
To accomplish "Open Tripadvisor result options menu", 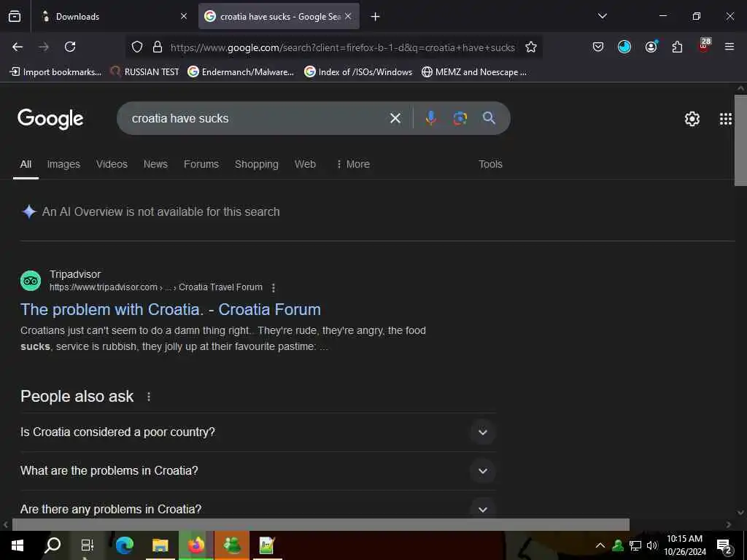I will point(273,287).
